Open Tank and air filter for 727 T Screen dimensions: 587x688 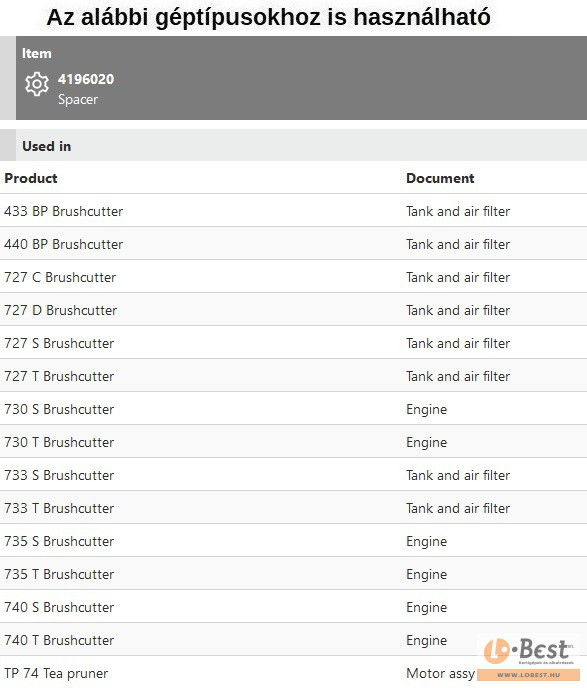458,376
